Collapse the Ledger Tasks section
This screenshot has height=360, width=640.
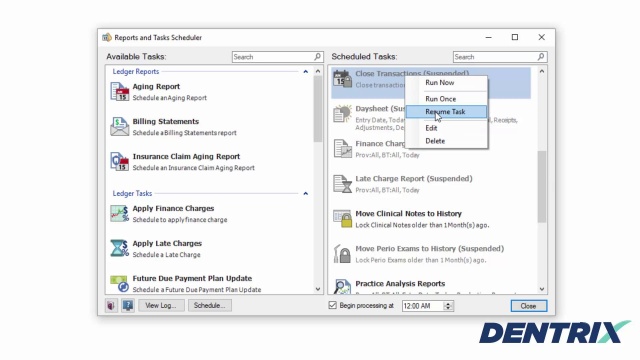[305, 193]
